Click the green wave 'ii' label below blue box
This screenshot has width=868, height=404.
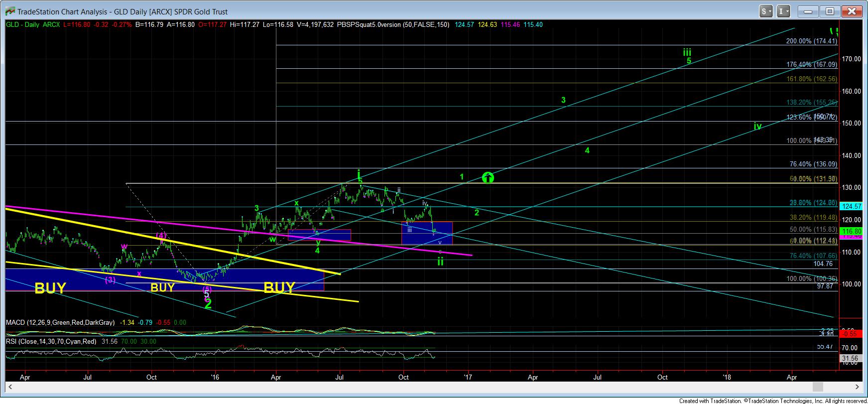tap(440, 261)
